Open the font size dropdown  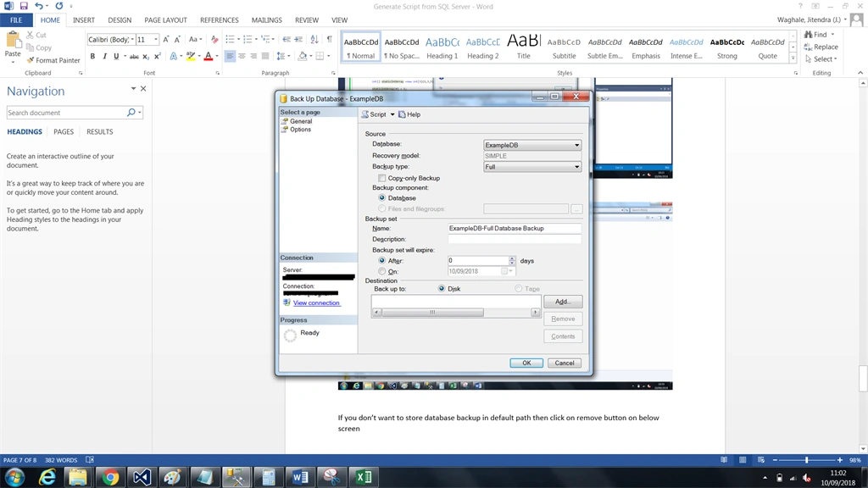(156, 39)
